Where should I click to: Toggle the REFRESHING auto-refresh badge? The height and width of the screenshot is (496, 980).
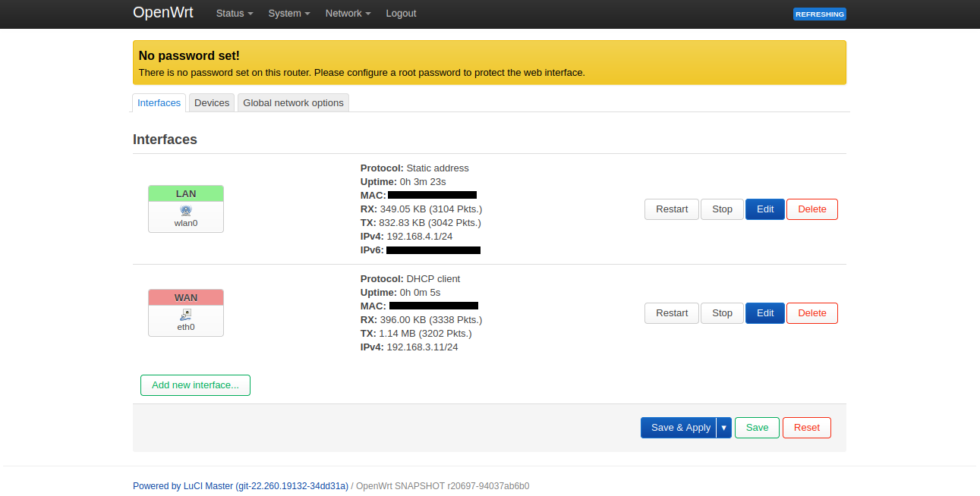point(819,14)
